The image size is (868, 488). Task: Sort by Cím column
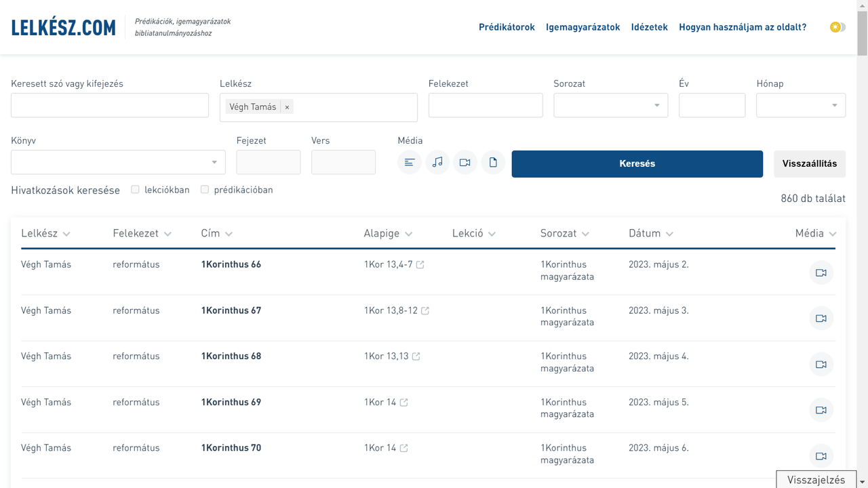tap(217, 233)
